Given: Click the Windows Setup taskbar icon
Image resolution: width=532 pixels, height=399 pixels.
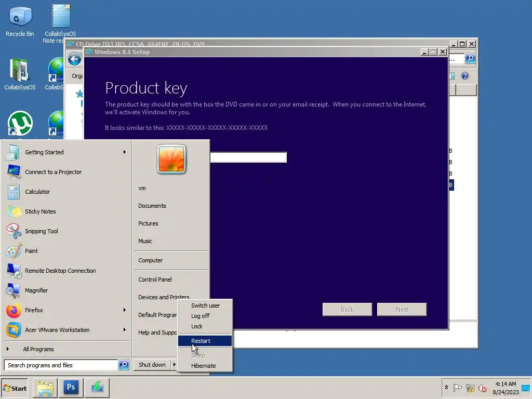Looking at the screenshot, I should 97,388.
